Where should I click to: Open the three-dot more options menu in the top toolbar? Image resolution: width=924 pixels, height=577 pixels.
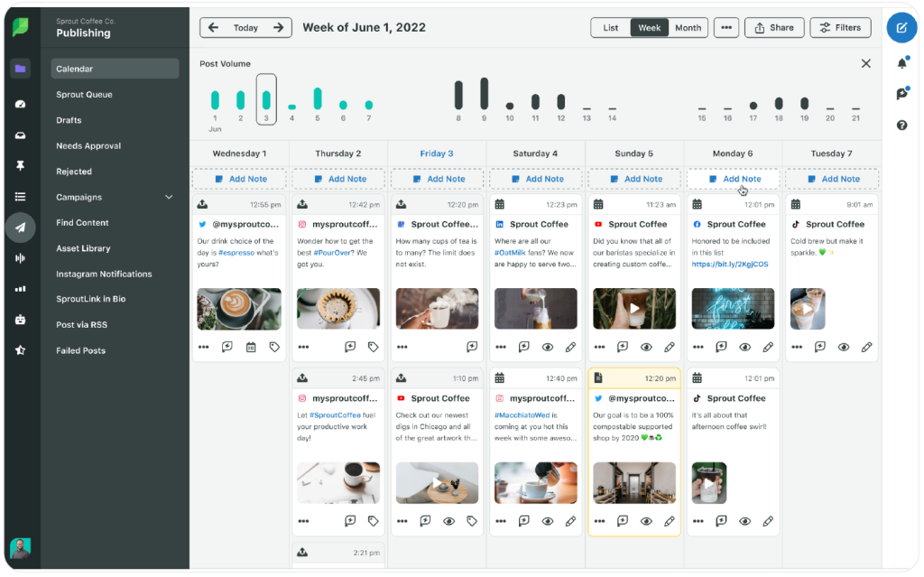pyautogui.click(x=726, y=28)
